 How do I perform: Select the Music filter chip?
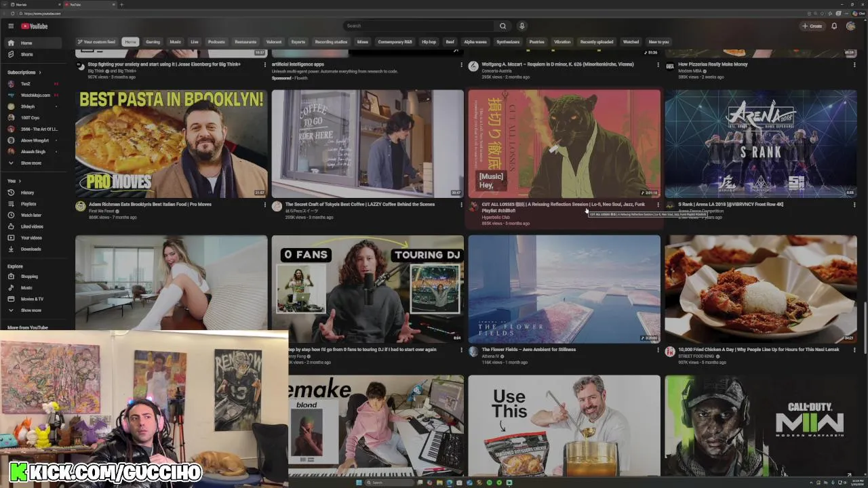click(x=175, y=42)
